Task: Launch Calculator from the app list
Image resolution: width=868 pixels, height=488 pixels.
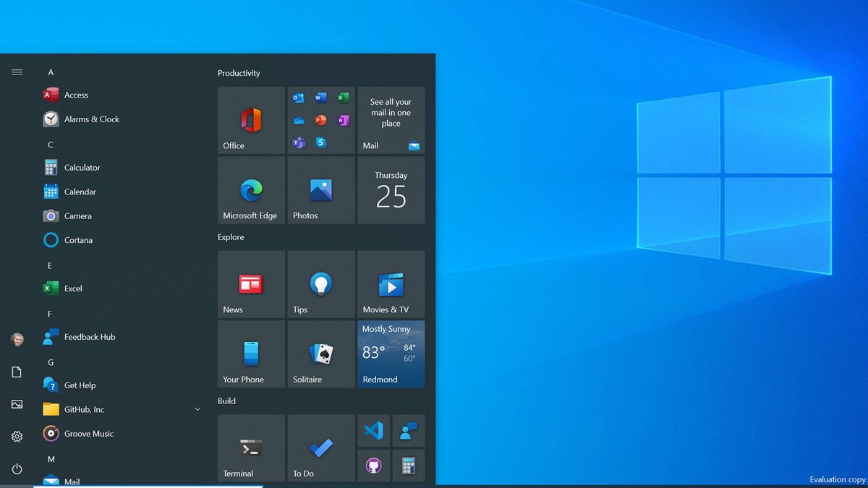Action: pos(123,168)
